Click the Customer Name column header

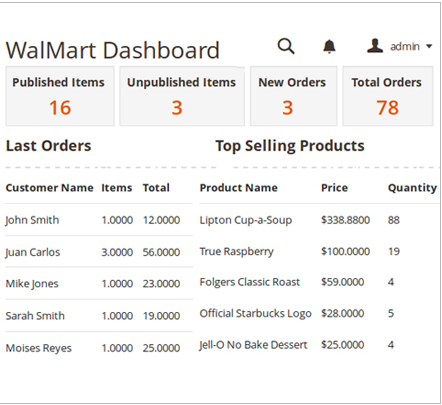[50, 188]
